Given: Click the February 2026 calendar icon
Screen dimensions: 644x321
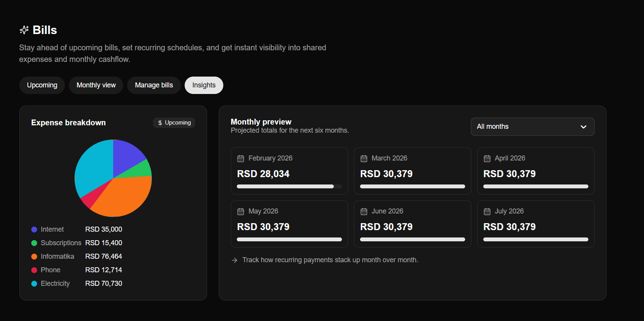Looking at the screenshot, I should point(241,159).
